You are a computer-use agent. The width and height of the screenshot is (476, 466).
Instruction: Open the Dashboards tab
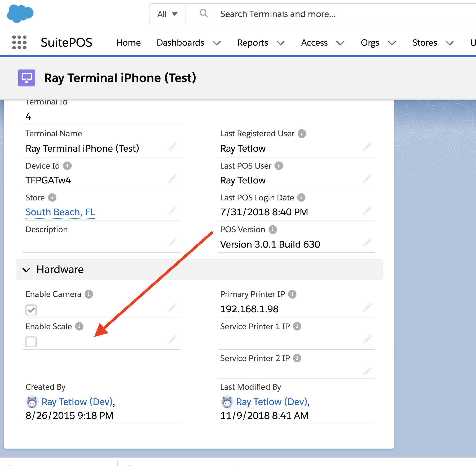pyautogui.click(x=180, y=43)
